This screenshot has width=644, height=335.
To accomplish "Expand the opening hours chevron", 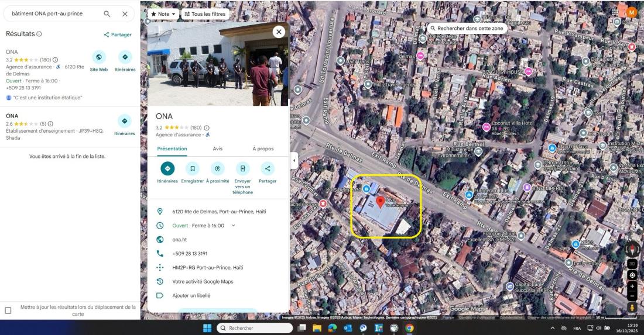I will coord(234,226).
